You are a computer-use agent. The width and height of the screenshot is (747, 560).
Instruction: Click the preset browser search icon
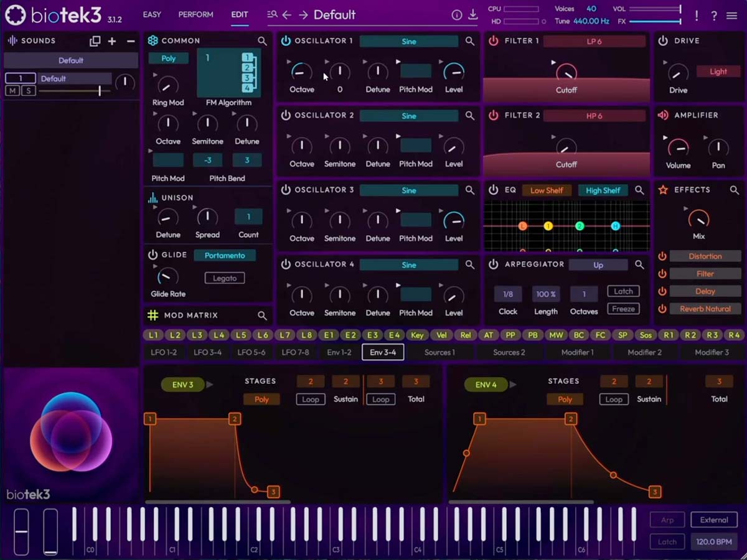pyautogui.click(x=272, y=14)
